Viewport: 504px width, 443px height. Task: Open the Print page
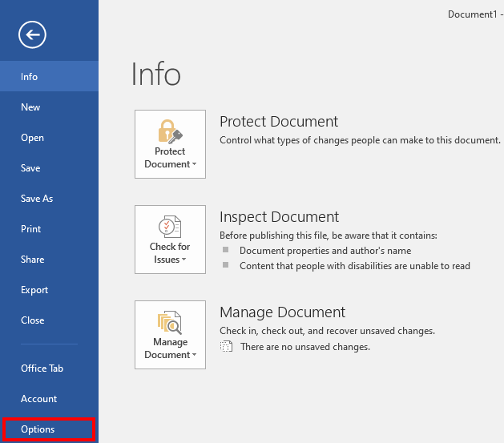[x=49, y=229]
